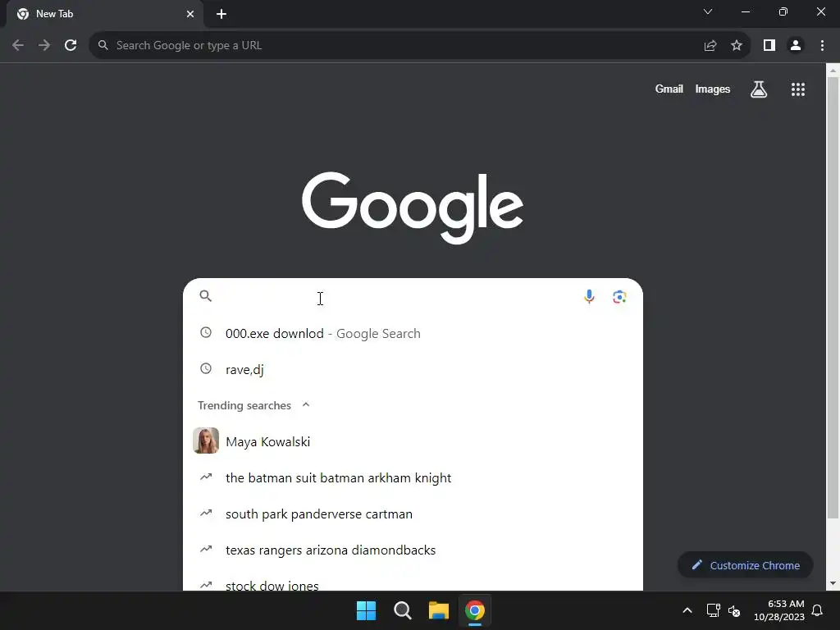The width and height of the screenshot is (840, 630).
Task: Click the Chrome taskbar icon
Action: [x=475, y=610]
